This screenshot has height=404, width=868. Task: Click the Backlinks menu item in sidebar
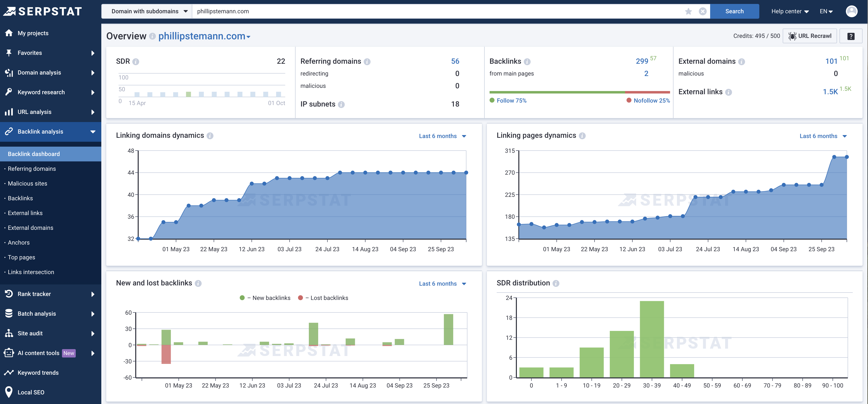pos(20,198)
